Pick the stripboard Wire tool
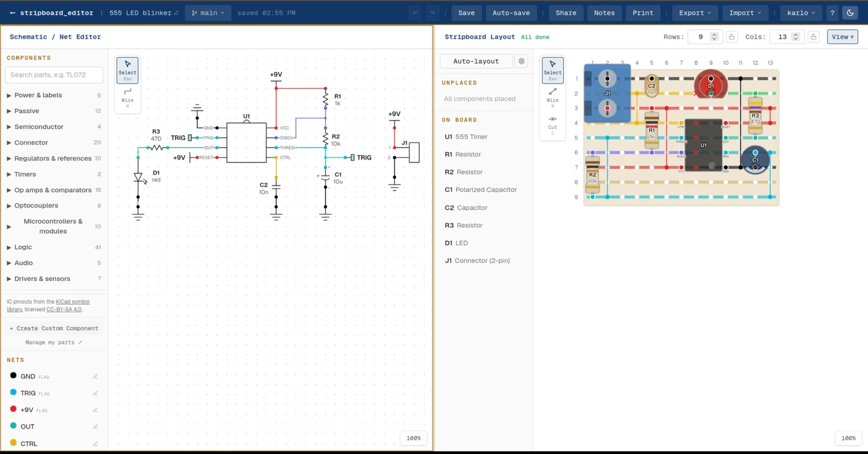Viewport: 868px width, 454px height. click(553, 97)
